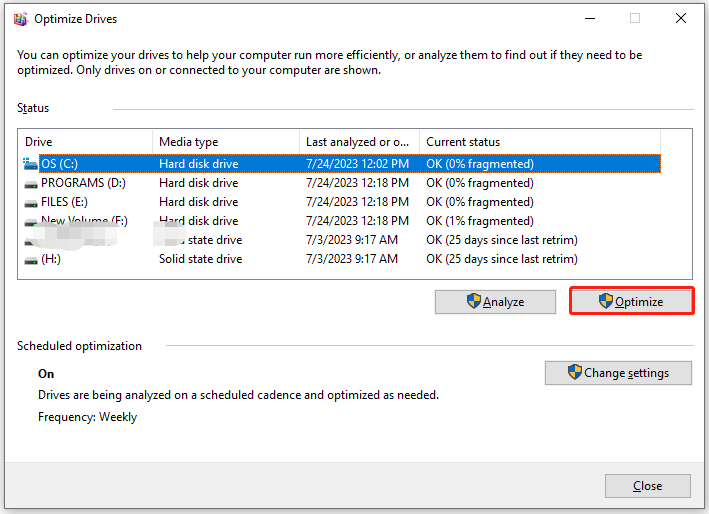The width and height of the screenshot is (709, 514).
Task: Select the New Volume (F:) row
Action: point(342,221)
